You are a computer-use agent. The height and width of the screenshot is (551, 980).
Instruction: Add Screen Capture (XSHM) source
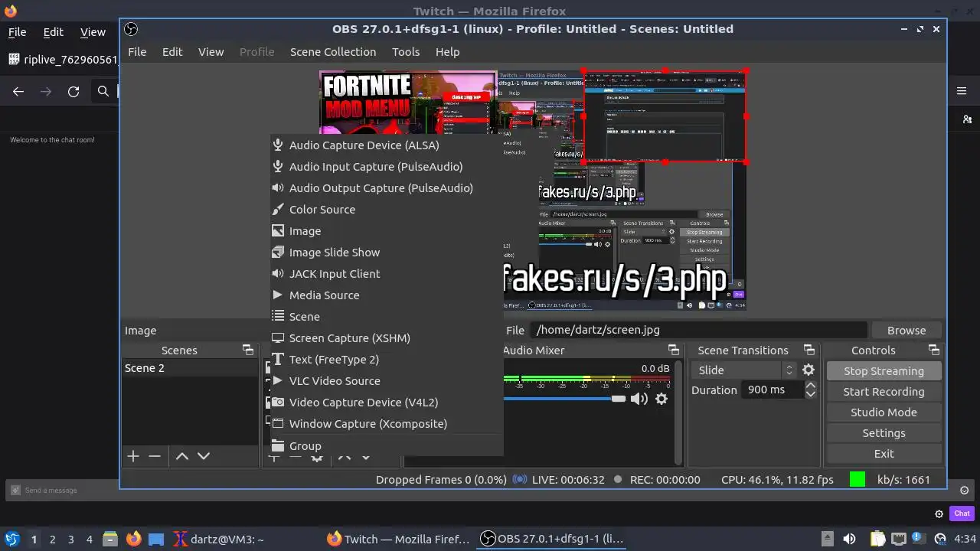coord(387,338)
